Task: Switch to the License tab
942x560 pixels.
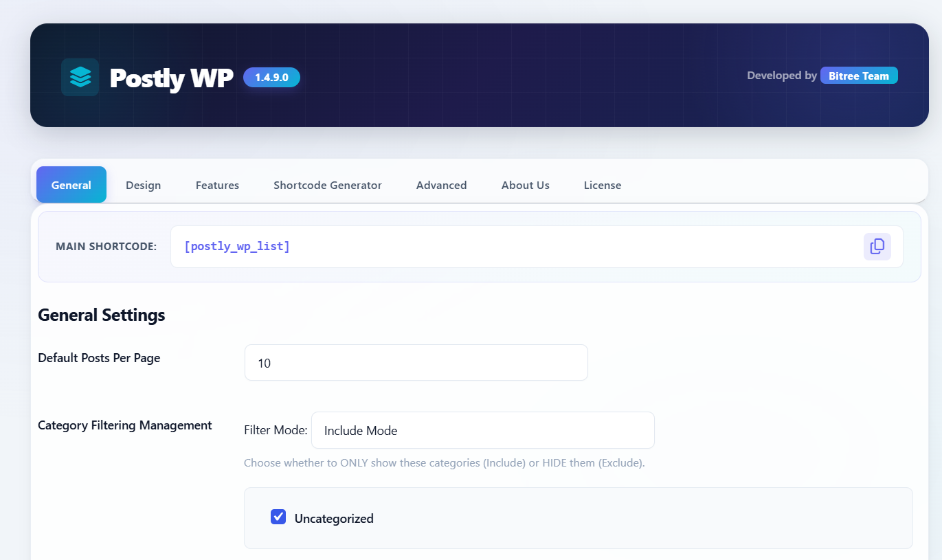Action: pos(603,185)
